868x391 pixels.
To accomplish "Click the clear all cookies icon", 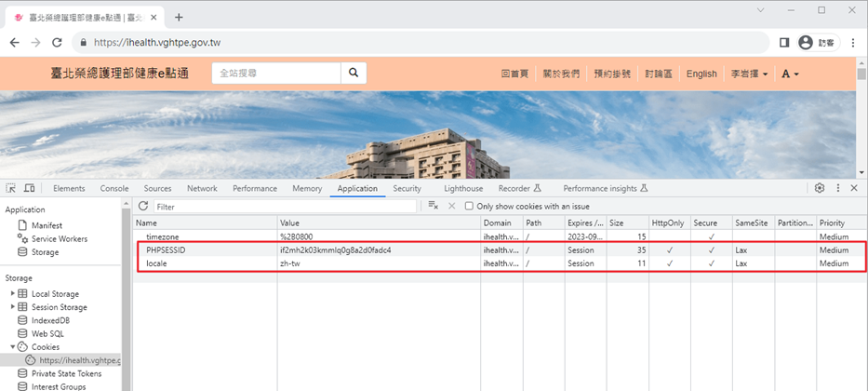I will (x=434, y=206).
